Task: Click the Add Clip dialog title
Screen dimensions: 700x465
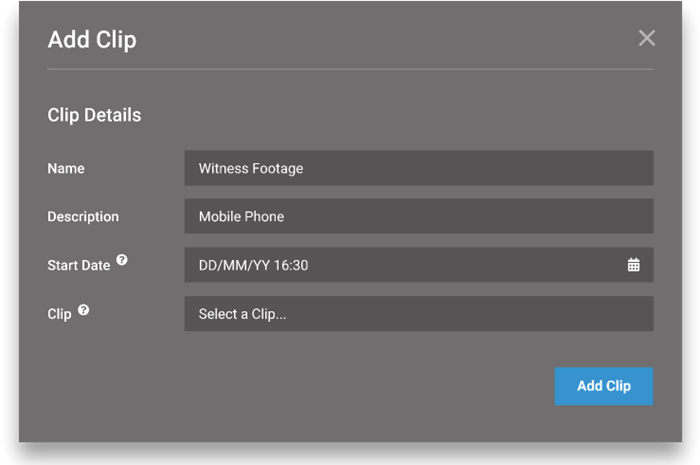Action: (x=92, y=39)
